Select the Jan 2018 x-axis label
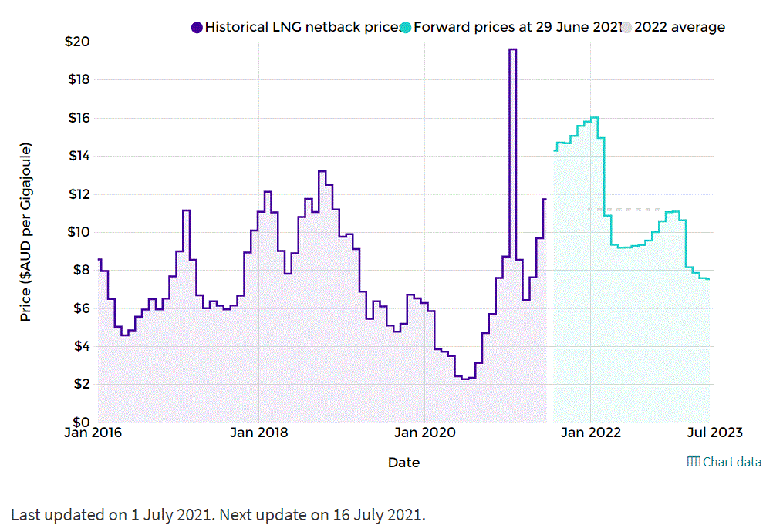773x532 pixels. point(259,433)
